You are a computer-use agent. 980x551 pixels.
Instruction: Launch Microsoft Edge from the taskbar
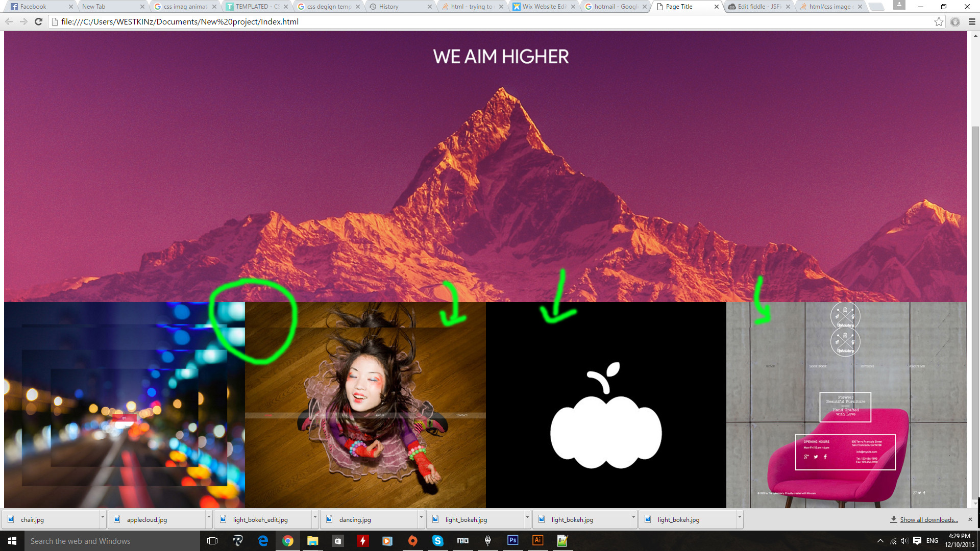coord(263,541)
